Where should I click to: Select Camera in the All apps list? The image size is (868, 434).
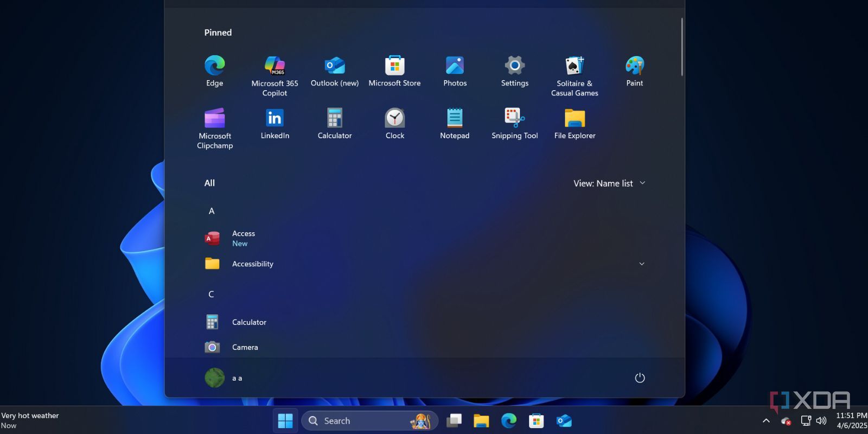[x=245, y=347]
